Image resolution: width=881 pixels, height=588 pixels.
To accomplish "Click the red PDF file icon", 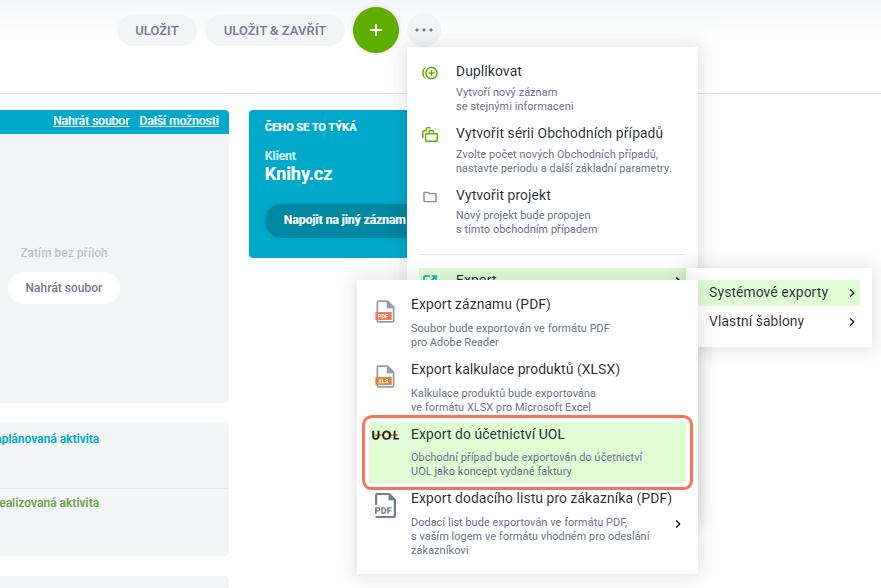I will point(385,311).
